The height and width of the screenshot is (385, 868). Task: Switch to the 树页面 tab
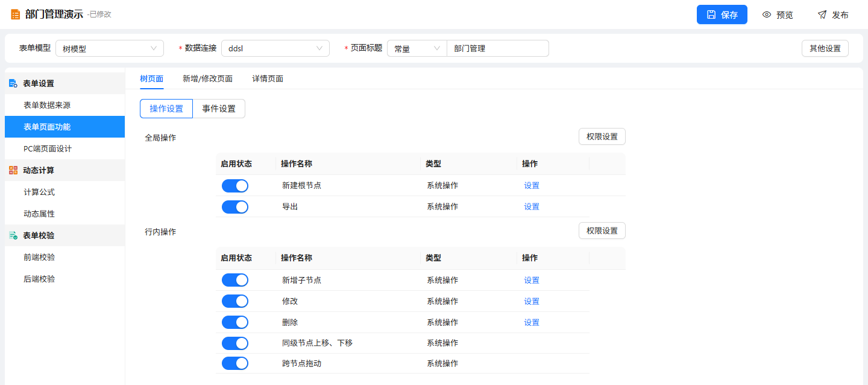[x=151, y=78]
